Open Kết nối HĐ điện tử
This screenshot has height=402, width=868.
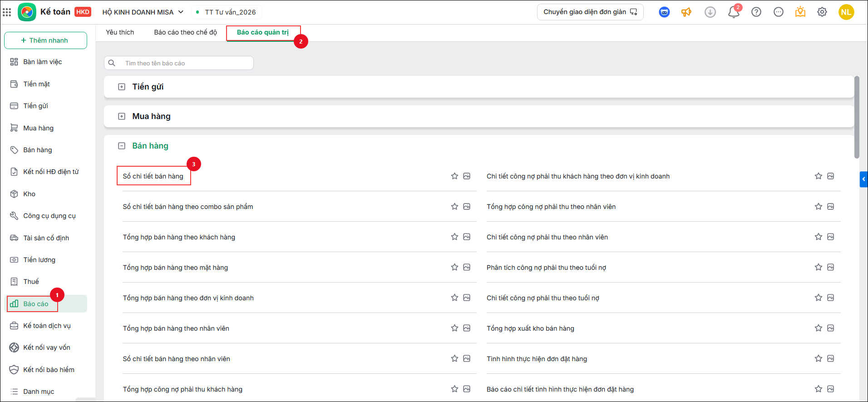(x=45, y=172)
